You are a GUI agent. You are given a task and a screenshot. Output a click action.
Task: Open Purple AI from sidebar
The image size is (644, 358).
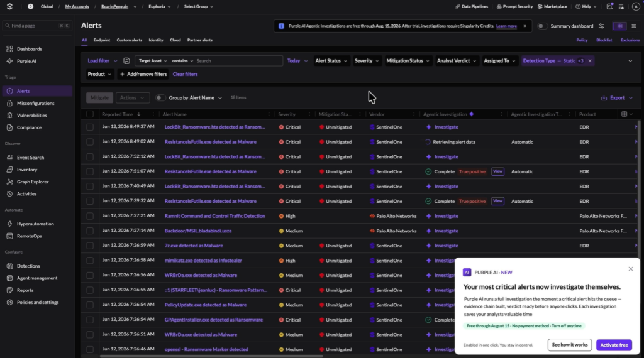26,61
